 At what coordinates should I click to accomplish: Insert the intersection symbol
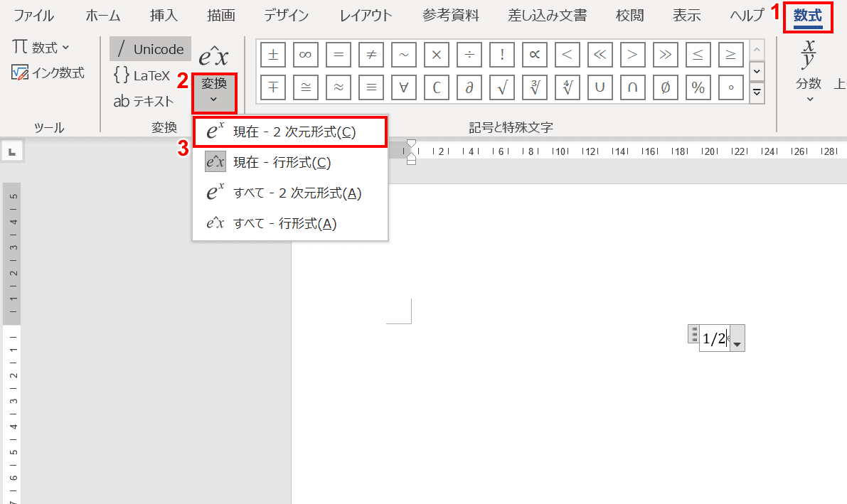[632, 87]
